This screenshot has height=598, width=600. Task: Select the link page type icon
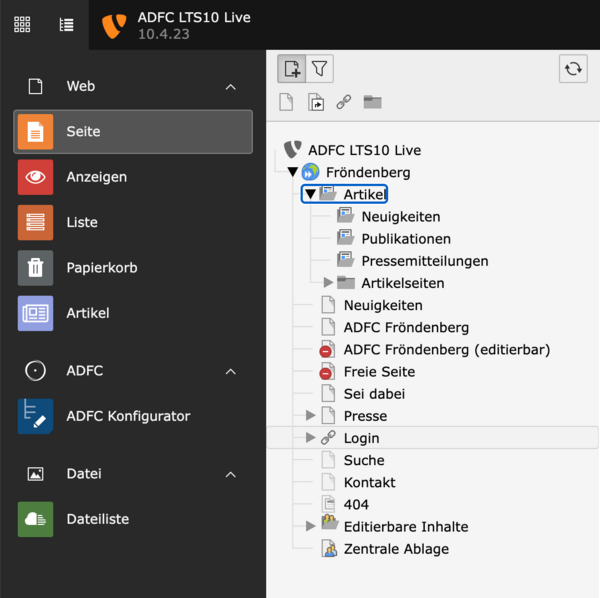pos(343,102)
